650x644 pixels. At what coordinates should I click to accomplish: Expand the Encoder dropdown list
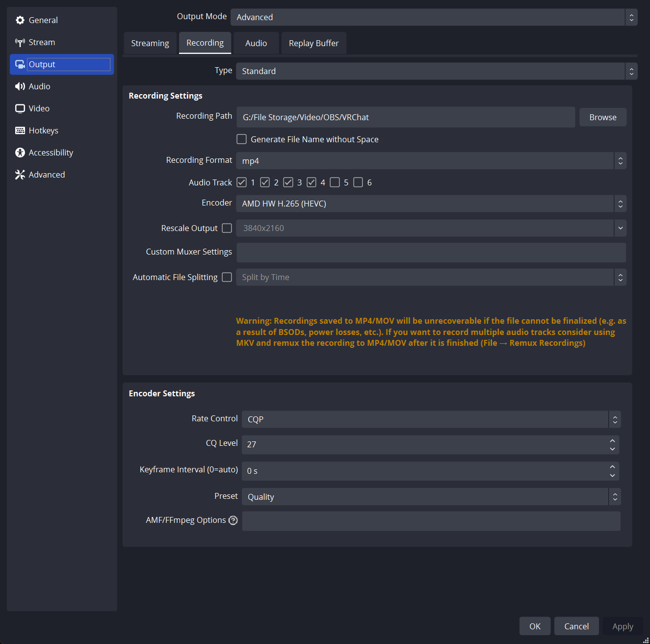coord(431,204)
